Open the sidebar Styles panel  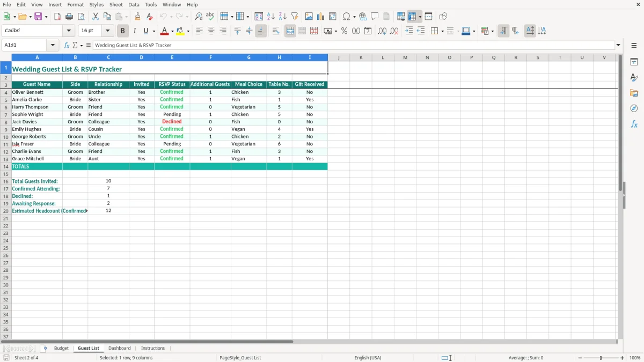634,77
